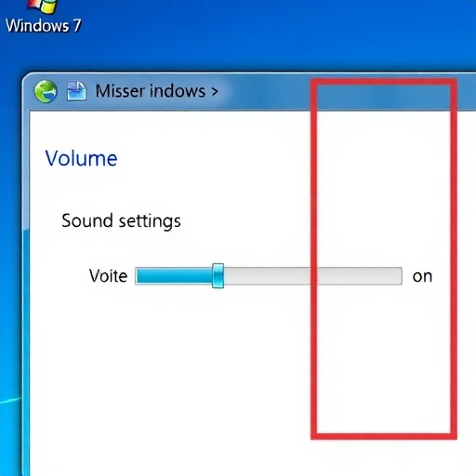Viewport: 476px width, 476px height.
Task: Click the "Misser indows" breadcrumb text
Action: [151, 91]
